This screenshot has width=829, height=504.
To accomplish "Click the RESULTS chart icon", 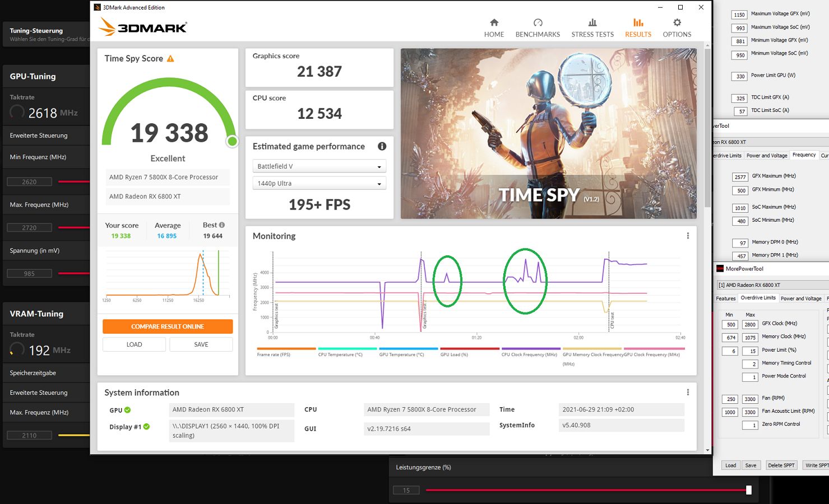I will click(638, 22).
